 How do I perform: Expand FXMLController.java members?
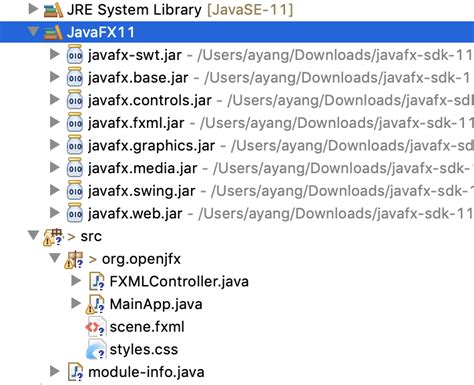(x=76, y=281)
